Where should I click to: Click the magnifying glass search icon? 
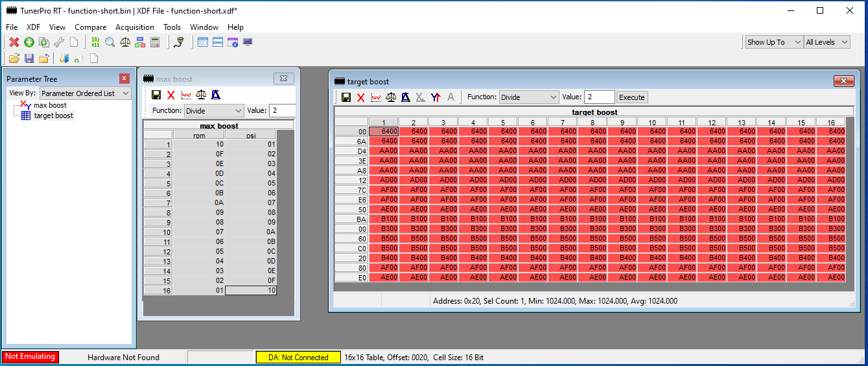[110, 42]
